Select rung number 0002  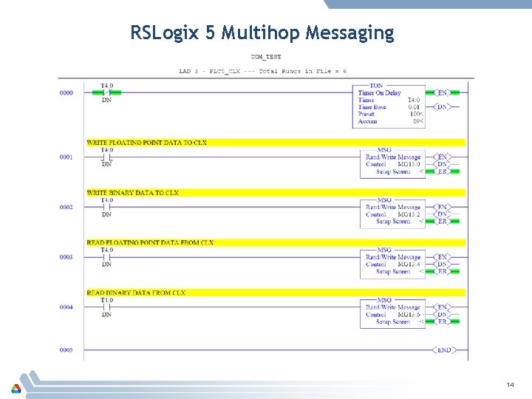66,208
